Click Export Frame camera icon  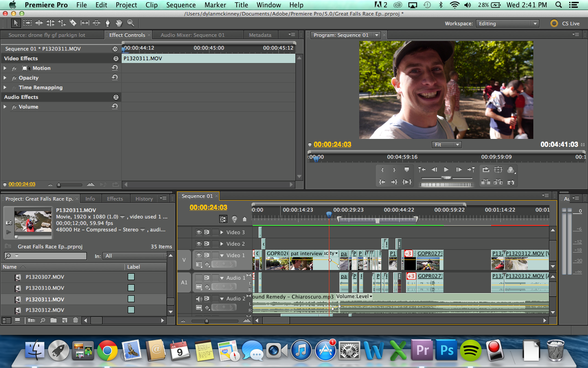point(510,182)
